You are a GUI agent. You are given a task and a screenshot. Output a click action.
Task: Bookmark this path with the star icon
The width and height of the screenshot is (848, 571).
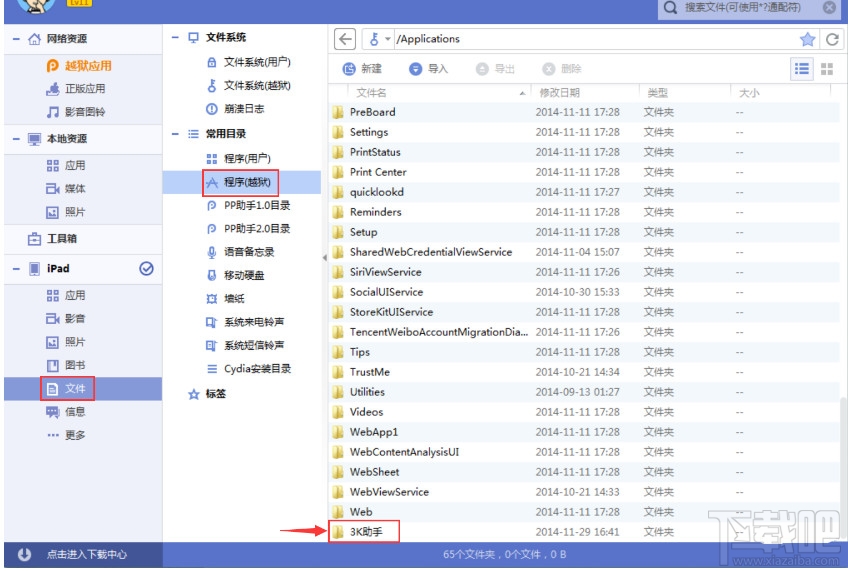click(807, 39)
